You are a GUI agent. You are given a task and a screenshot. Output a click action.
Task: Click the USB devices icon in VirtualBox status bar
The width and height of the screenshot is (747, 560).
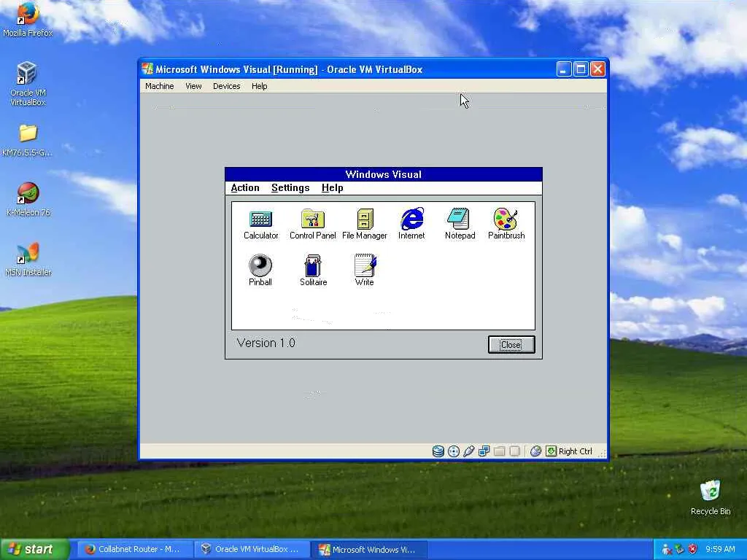469,451
